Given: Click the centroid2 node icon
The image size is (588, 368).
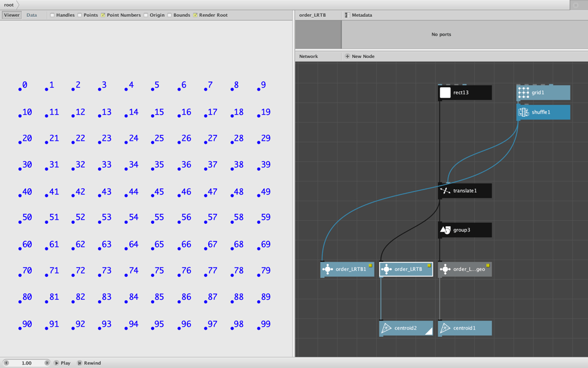Looking at the screenshot, I should (386, 328).
